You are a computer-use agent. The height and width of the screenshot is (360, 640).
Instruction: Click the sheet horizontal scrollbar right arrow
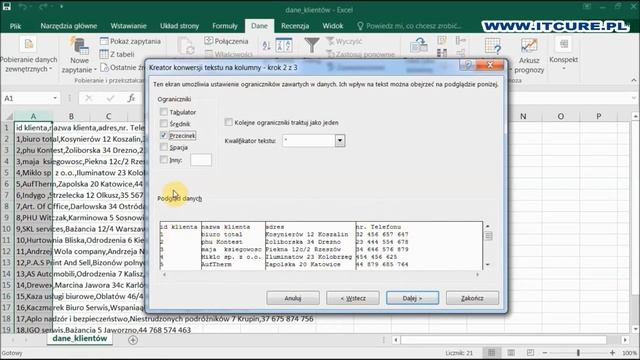tap(625, 340)
